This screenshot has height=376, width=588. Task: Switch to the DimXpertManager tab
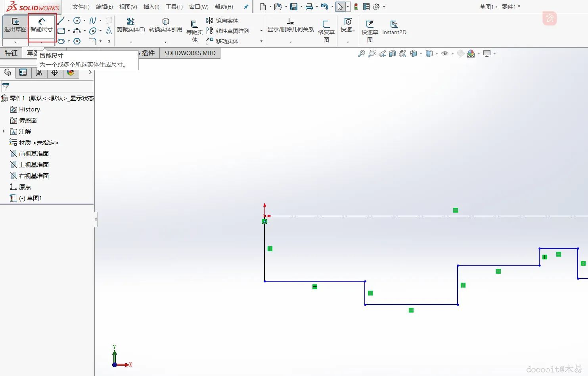(55, 72)
